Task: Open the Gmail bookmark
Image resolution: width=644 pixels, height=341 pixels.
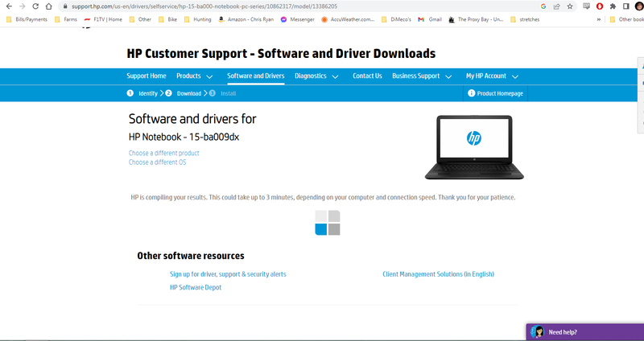Action: coord(430,19)
